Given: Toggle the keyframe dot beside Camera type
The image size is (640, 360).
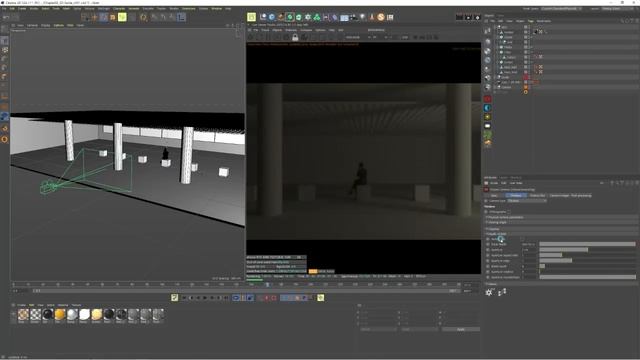Looking at the screenshot, I should (x=486, y=201).
